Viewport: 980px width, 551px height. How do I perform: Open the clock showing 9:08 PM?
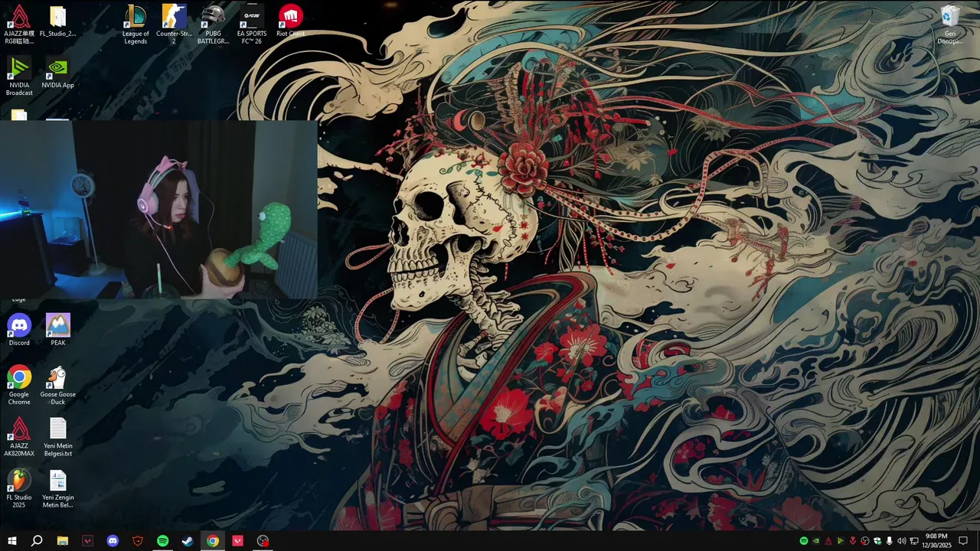(x=936, y=541)
